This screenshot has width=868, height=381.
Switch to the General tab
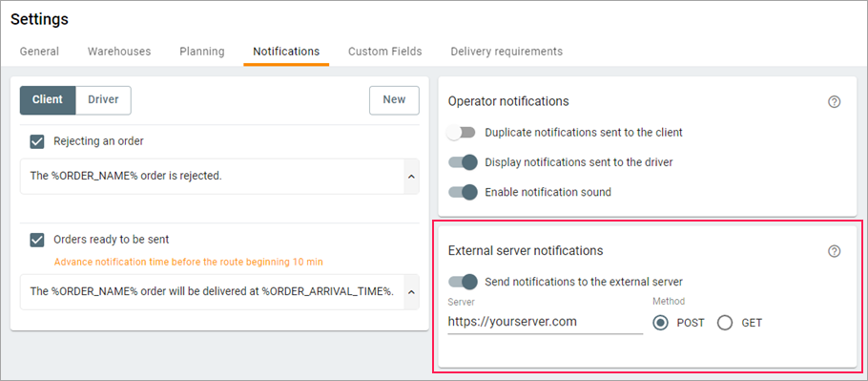point(39,52)
